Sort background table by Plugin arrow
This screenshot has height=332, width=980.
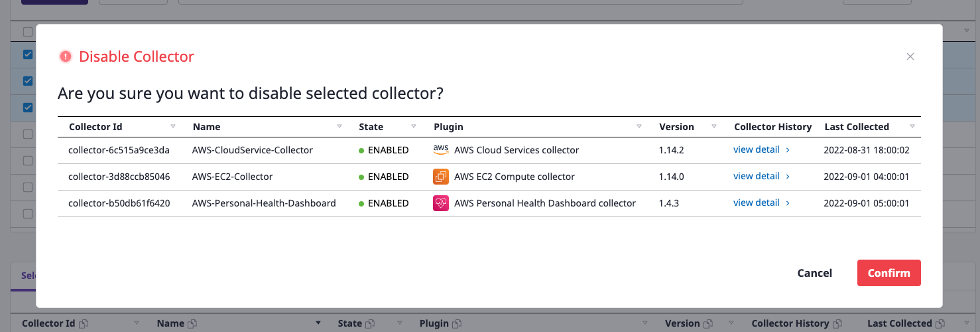pyautogui.click(x=645, y=323)
